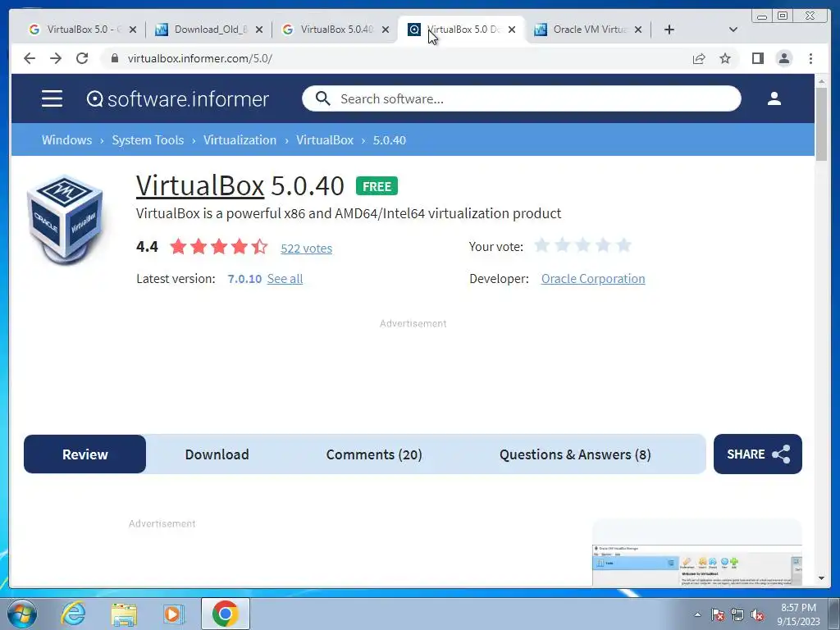Open the Comments (20) tab
Viewport: 840px width, 630px height.
click(374, 454)
